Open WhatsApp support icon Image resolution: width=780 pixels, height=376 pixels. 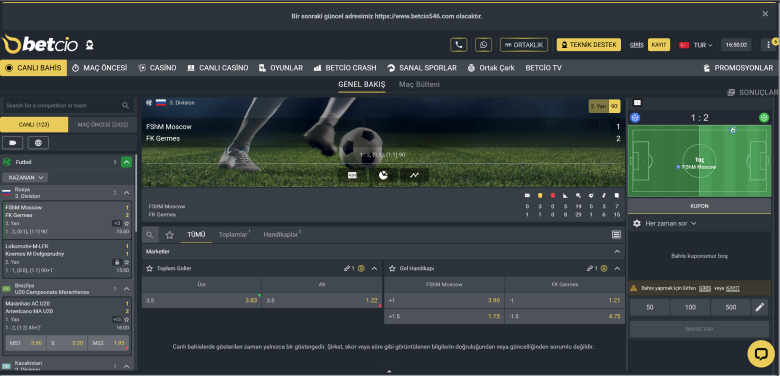[x=483, y=45]
